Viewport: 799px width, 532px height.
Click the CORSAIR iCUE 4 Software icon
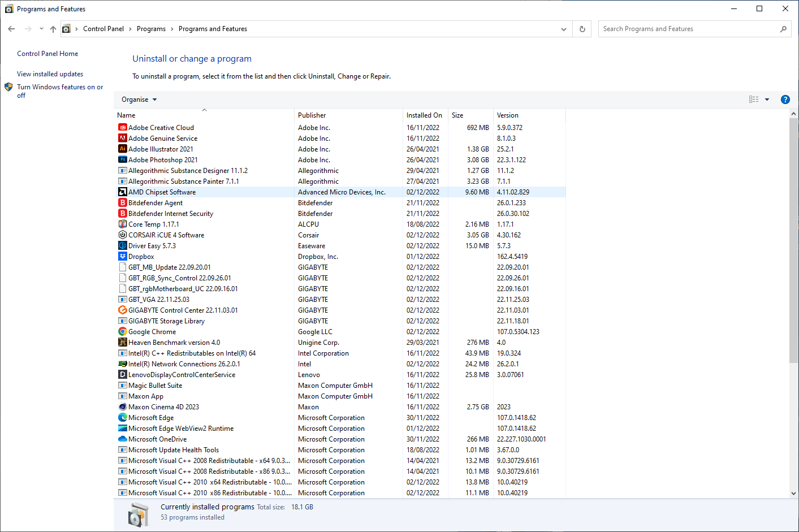(x=123, y=235)
